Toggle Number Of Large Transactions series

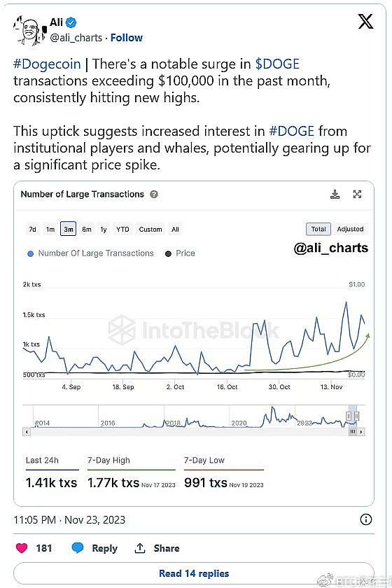[91, 253]
